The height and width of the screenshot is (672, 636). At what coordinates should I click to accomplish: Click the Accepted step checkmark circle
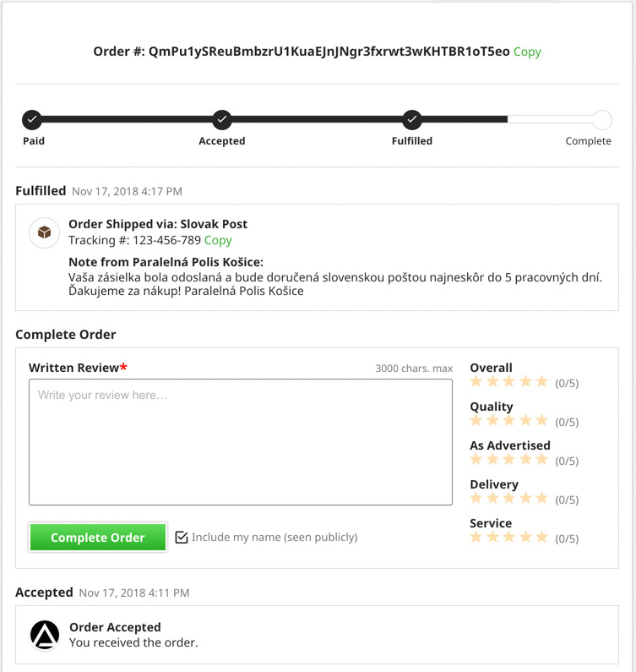(222, 119)
